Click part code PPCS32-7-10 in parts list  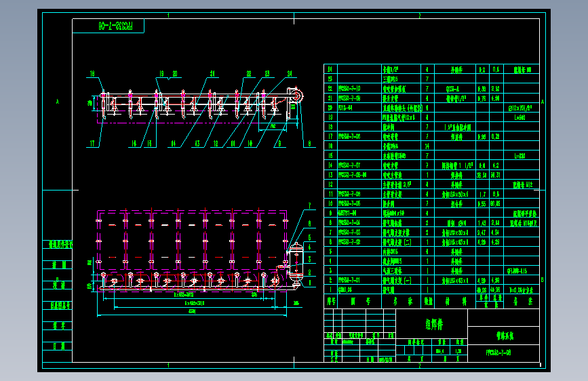tap(349, 89)
